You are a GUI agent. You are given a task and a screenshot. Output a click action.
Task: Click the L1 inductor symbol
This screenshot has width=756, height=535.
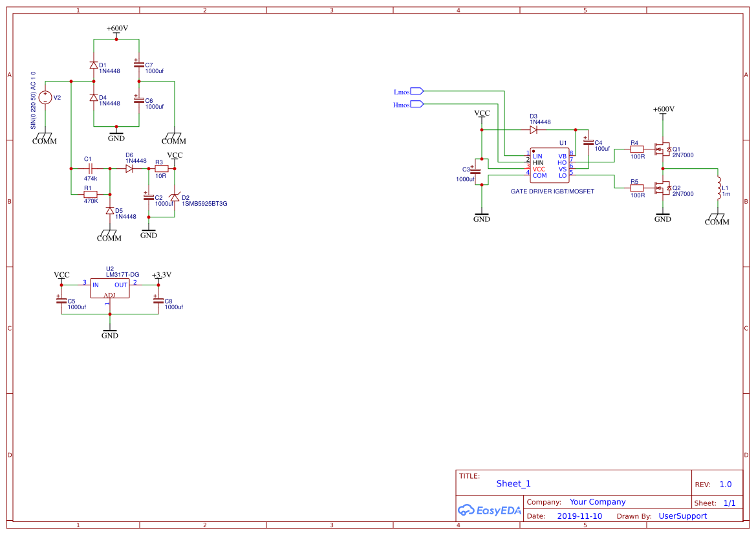[718, 188]
